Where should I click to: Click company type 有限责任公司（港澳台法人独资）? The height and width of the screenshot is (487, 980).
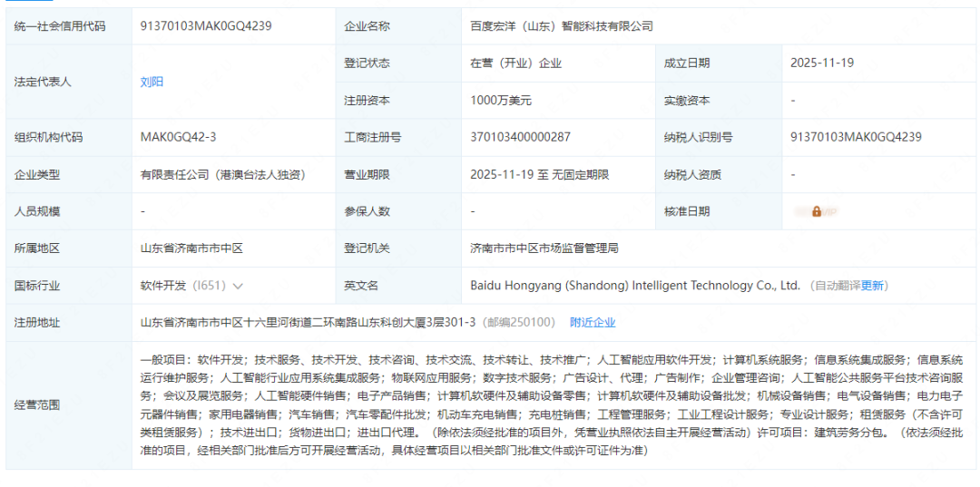click(x=221, y=174)
